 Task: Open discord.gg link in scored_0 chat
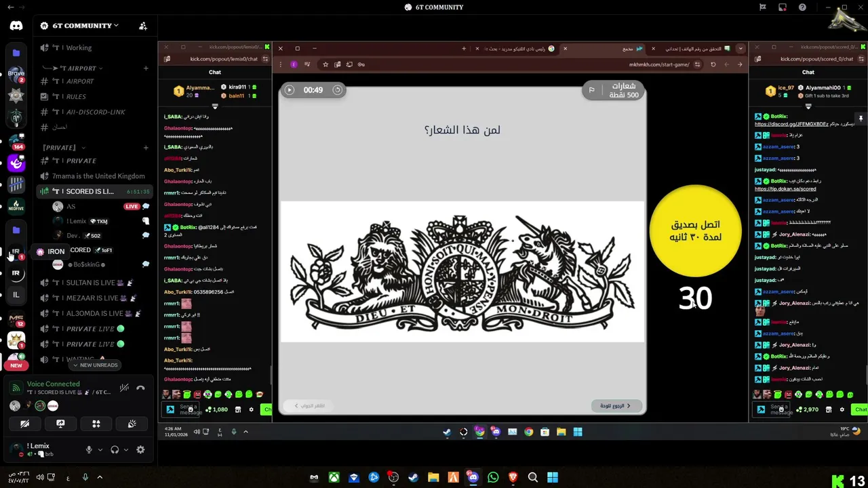(x=791, y=125)
